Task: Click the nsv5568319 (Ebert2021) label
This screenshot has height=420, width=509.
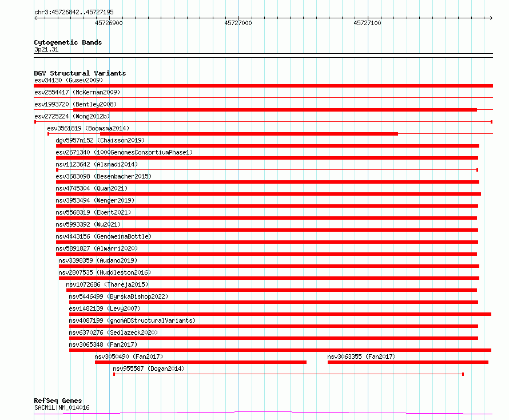Action: [93, 212]
